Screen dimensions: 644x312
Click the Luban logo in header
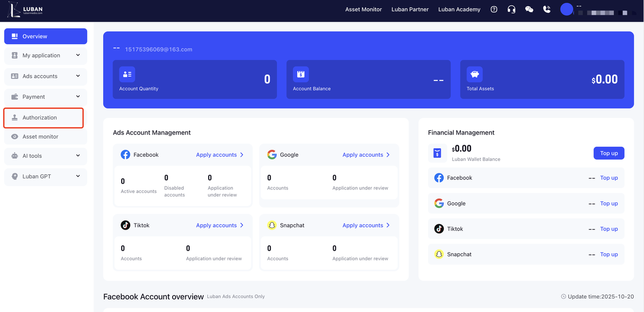point(25,10)
